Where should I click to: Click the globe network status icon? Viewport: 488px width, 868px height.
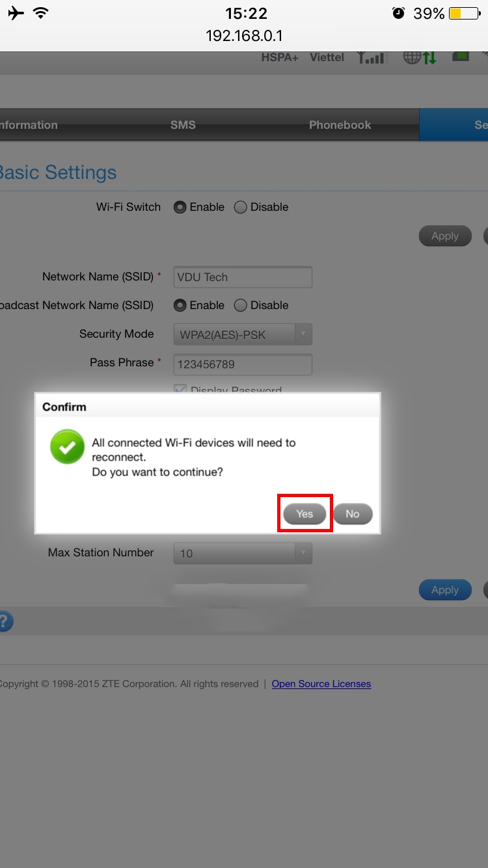(413, 57)
